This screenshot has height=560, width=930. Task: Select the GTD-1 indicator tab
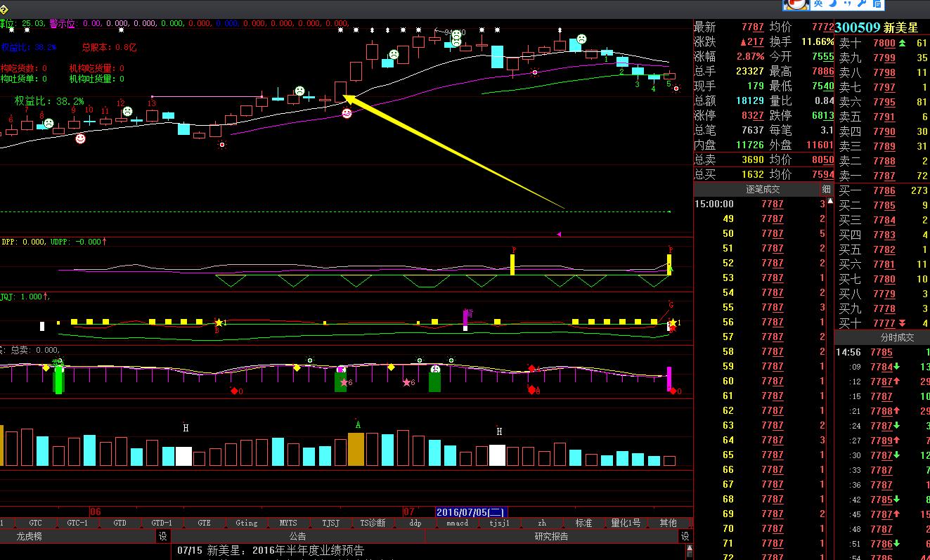pyautogui.click(x=162, y=523)
